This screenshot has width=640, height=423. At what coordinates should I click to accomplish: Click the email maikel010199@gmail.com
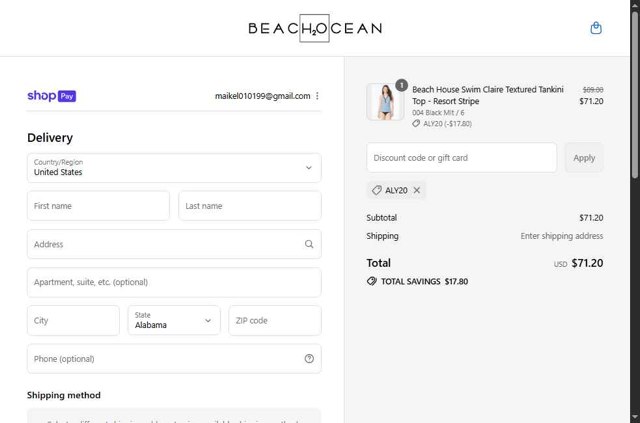pos(262,96)
